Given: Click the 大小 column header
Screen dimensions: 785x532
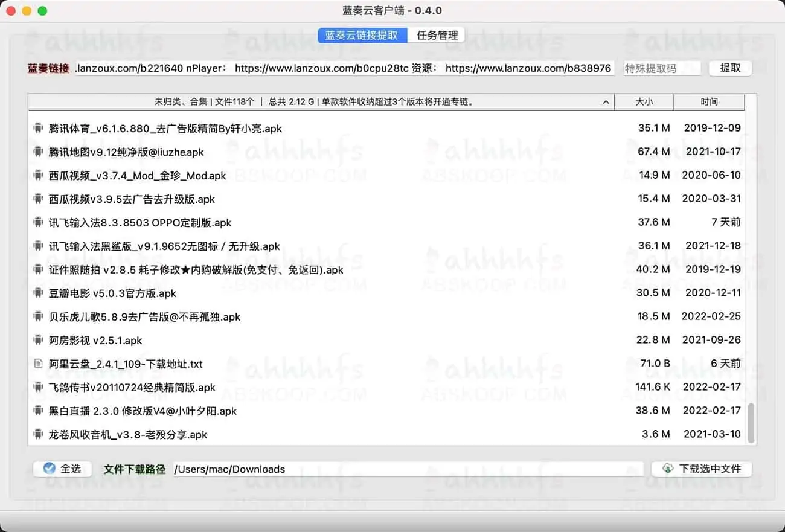Looking at the screenshot, I should coord(644,102).
